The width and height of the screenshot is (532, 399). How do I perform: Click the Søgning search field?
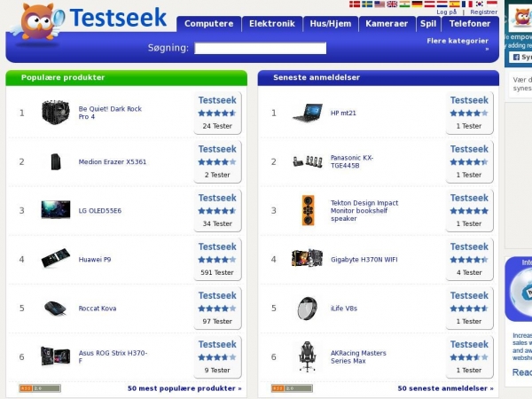coord(260,48)
